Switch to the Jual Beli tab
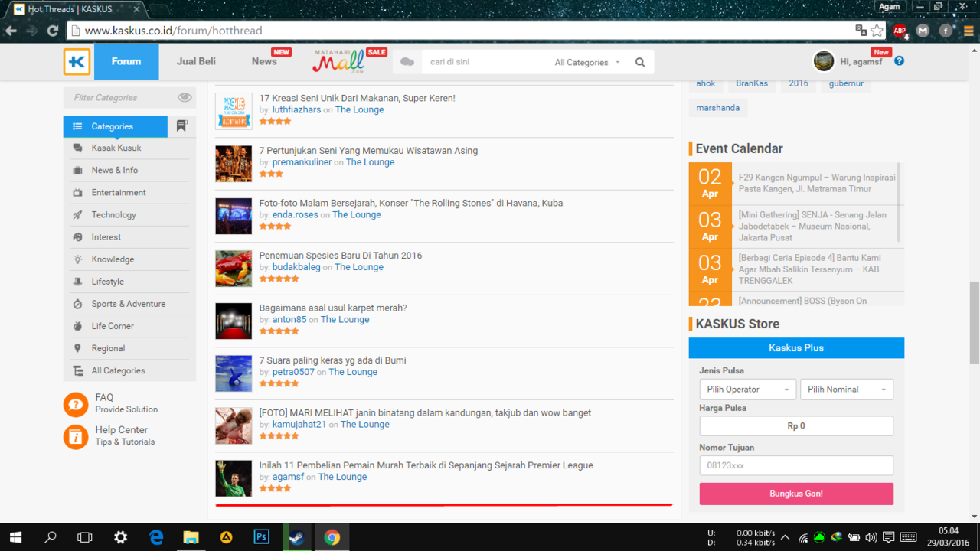 [196, 61]
